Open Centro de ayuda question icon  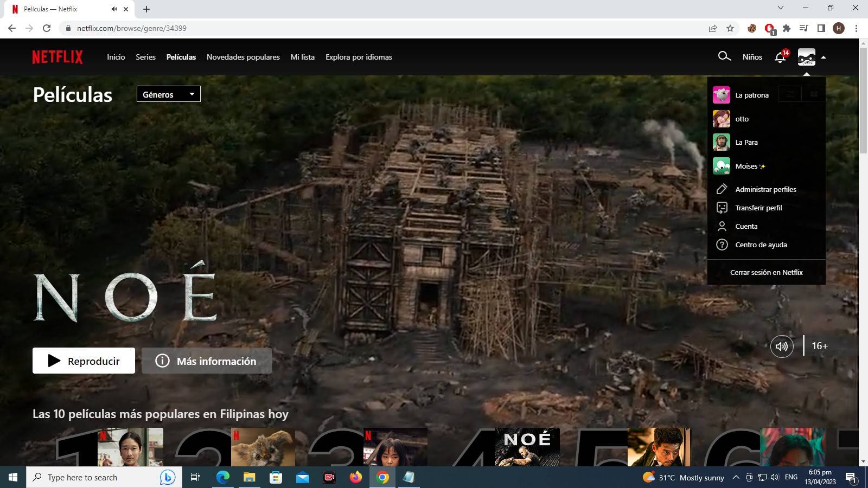tap(722, 245)
